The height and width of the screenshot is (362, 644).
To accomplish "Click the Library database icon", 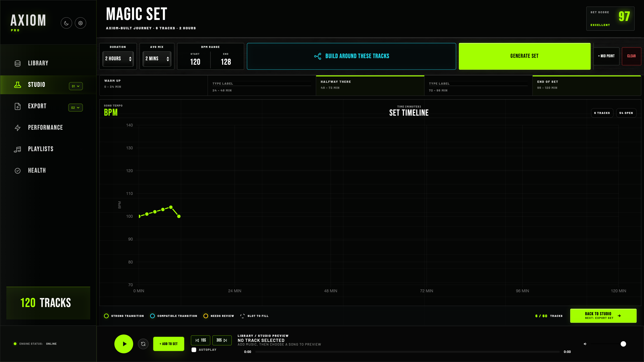I will (x=17, y=64).
